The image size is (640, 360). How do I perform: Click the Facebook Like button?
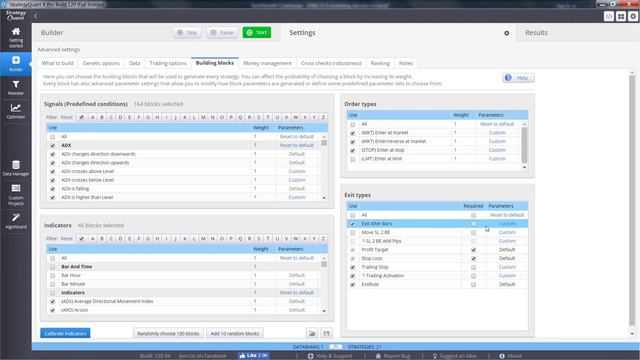point(253,356)
